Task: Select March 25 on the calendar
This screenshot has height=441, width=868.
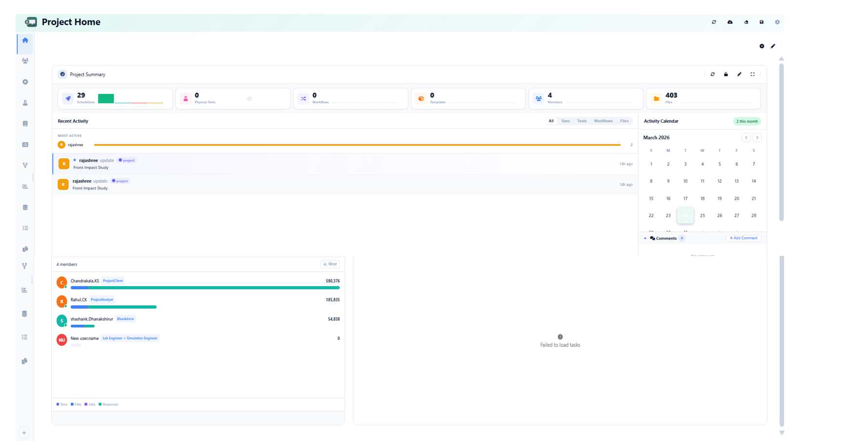Action: tap(702, 215)
